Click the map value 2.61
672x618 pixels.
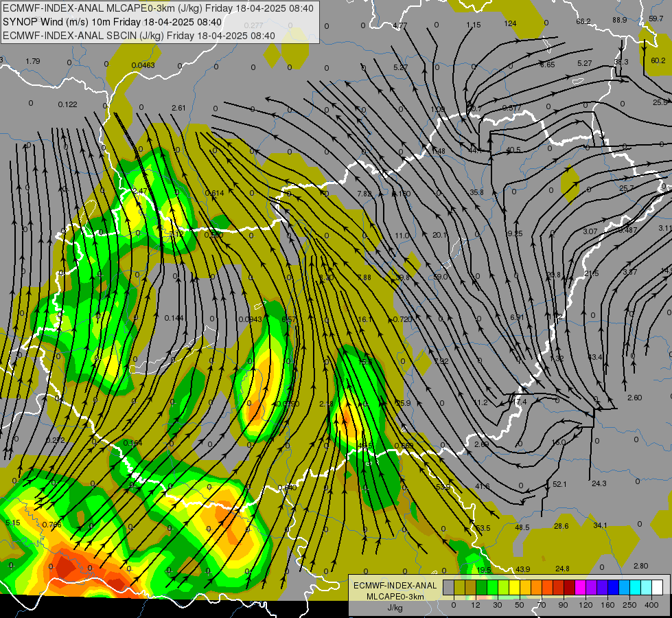[x=178, y=108]
